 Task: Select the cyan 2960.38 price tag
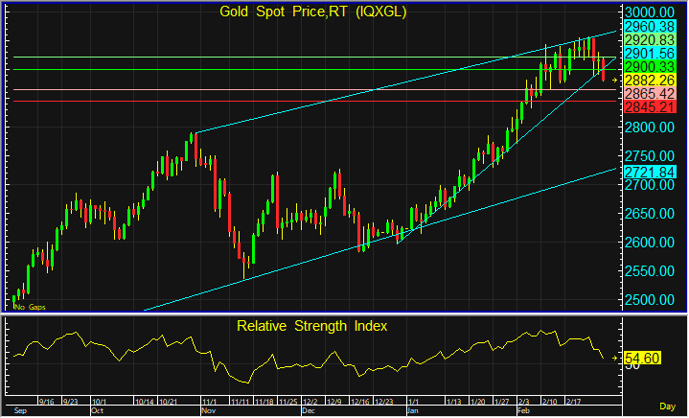649,24
